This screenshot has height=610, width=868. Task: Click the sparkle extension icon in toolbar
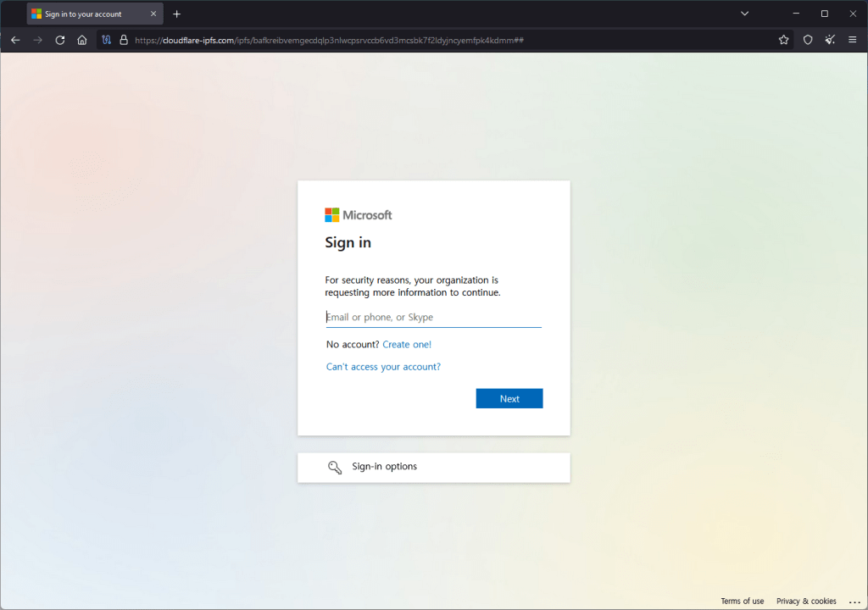(x=830, y=40)
